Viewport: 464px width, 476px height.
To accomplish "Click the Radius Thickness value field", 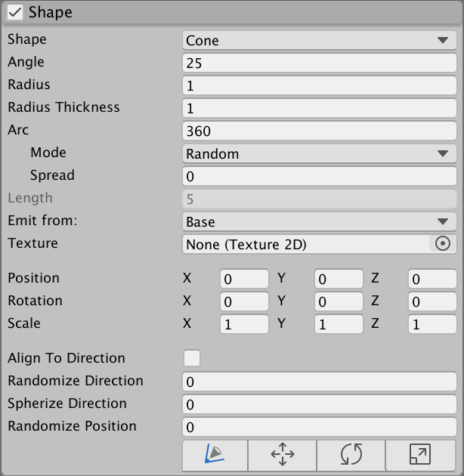I will pos(319,109).
